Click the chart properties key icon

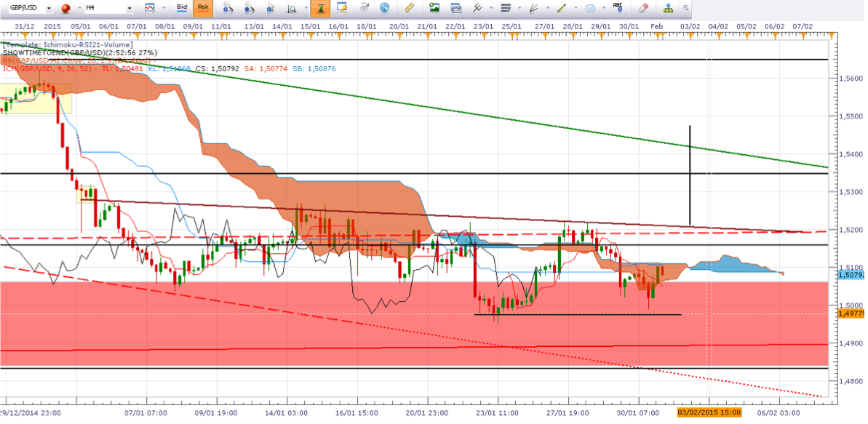pos(342,8)
